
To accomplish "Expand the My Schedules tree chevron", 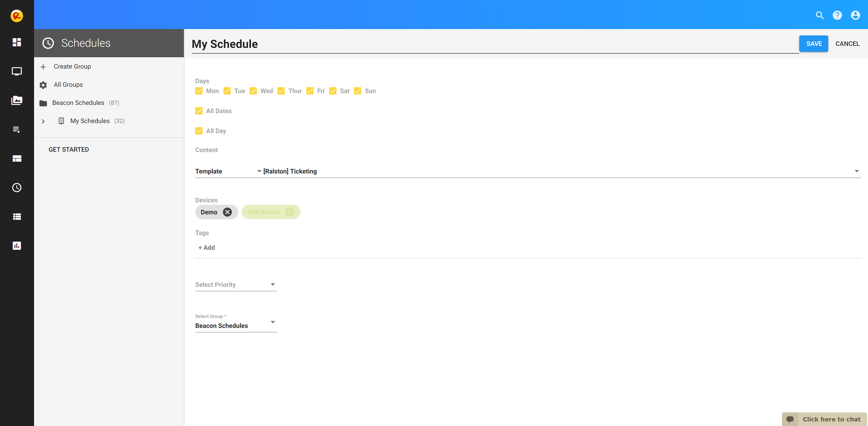I will 43,121.
